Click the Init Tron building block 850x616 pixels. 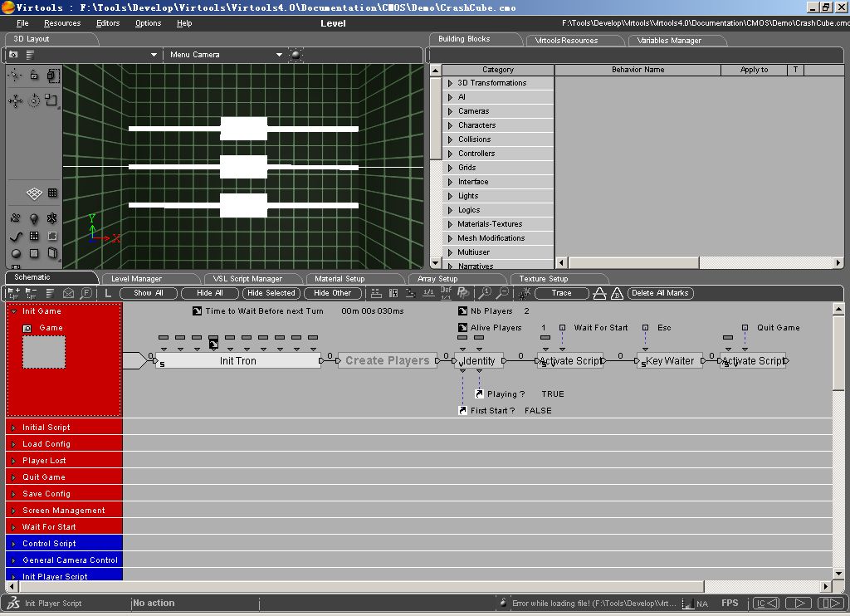pos(238,361)
